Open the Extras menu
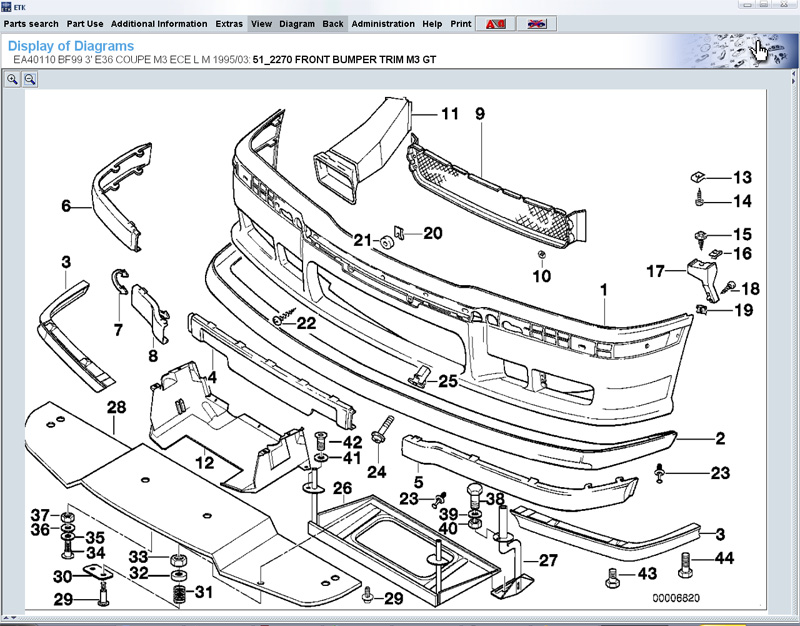The image size is (800, 626). [229, 23]
